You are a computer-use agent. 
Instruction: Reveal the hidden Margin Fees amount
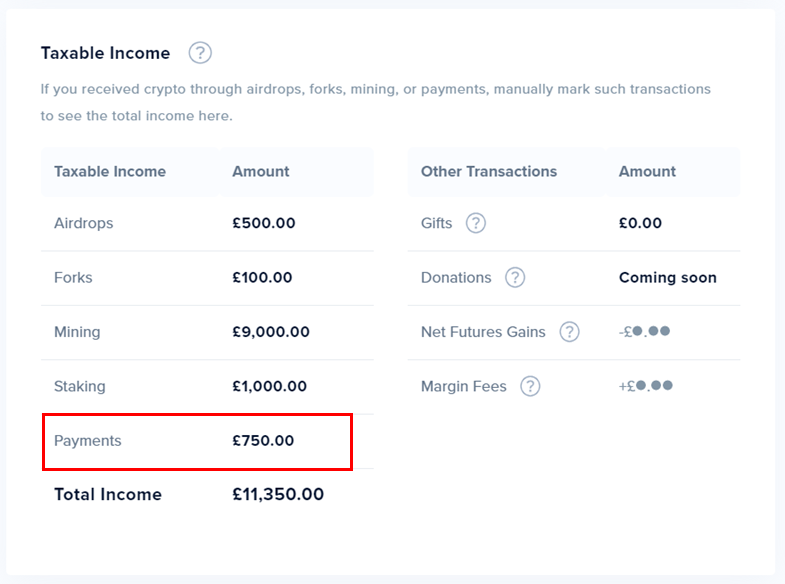pos(646,386)
